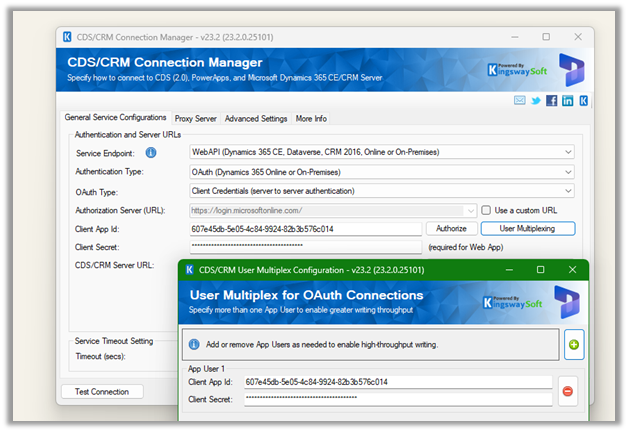Switch to the Proxy Server tab
Screen dimensions: 628x432
195,119
